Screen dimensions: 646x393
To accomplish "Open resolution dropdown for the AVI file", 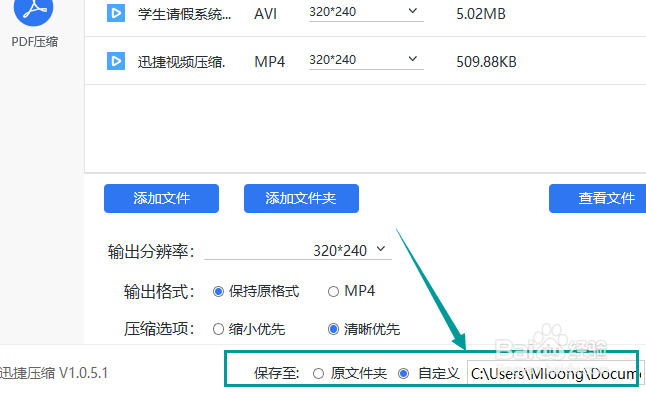I will (366, 12).
